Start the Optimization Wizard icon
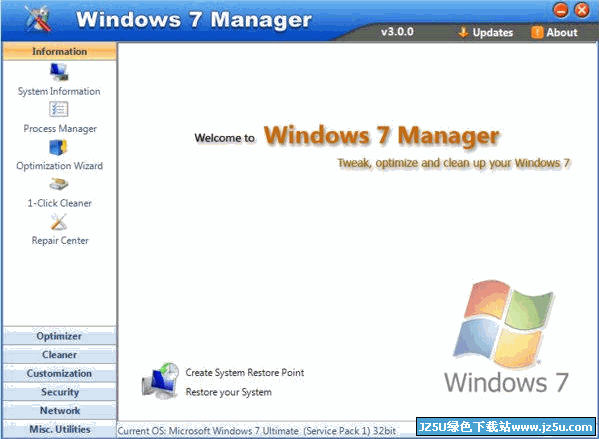 (58, 147)
